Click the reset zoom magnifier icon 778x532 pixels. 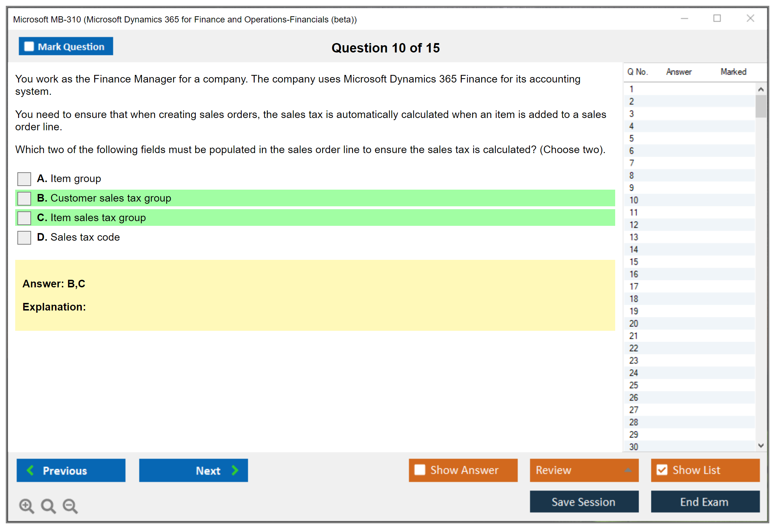[48, 506]
